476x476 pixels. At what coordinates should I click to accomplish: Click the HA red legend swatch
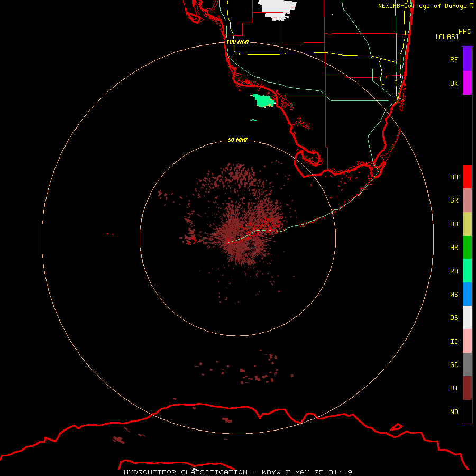click(467, 177)
